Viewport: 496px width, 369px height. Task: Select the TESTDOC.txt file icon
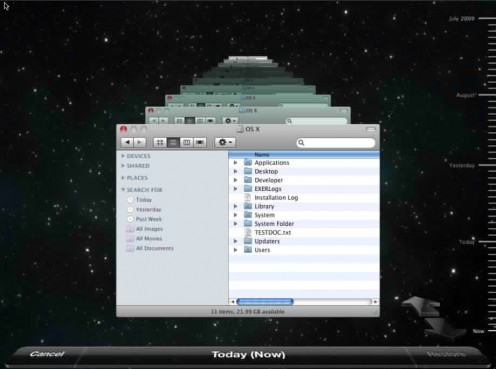[x=248, y=232]
